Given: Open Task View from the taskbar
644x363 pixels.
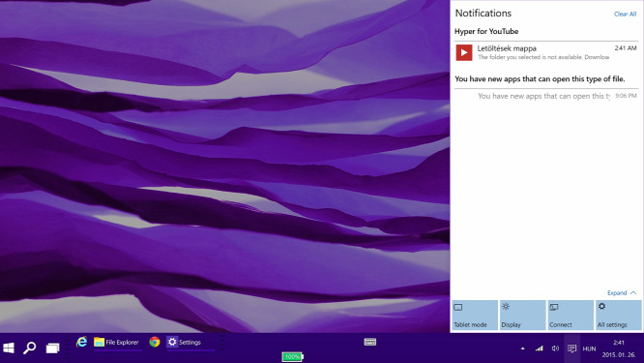Looking at the screenshot, I should pyautogui.click(x=52, y=348).
